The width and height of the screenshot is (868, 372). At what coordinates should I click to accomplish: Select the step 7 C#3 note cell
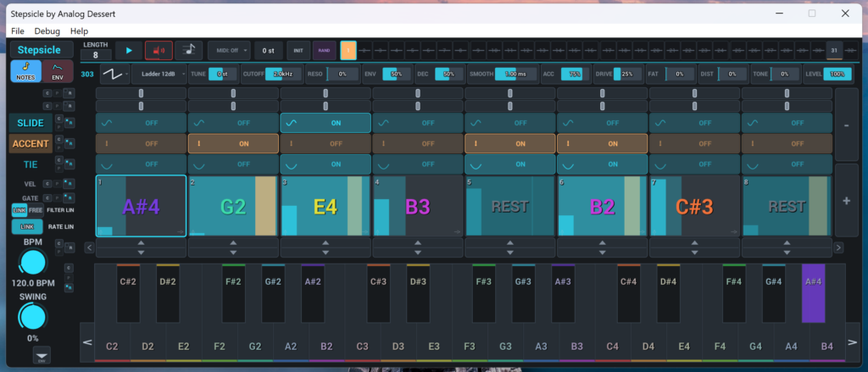[694, 206]
